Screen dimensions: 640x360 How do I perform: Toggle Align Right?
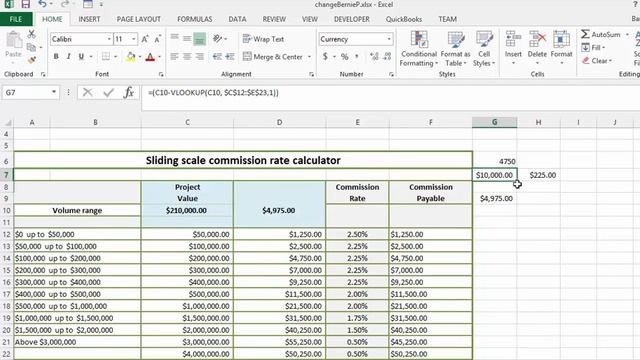click(200, 57)
